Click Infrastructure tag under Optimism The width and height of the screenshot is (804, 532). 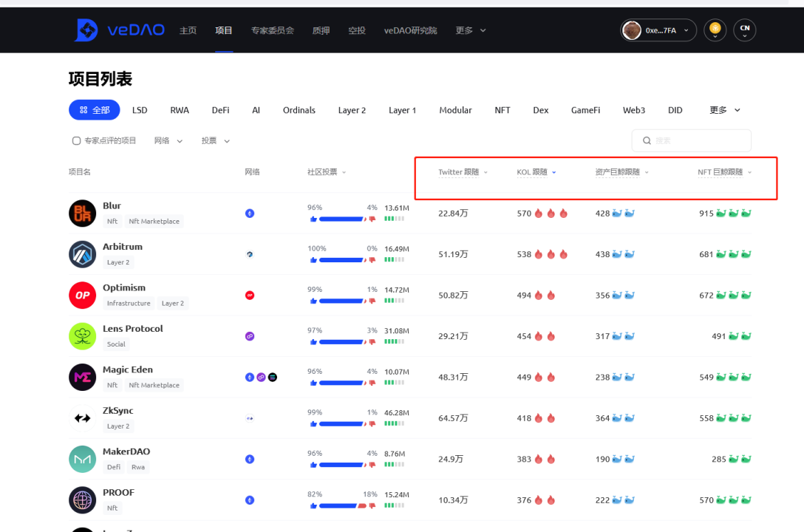(x=129, y=304)
